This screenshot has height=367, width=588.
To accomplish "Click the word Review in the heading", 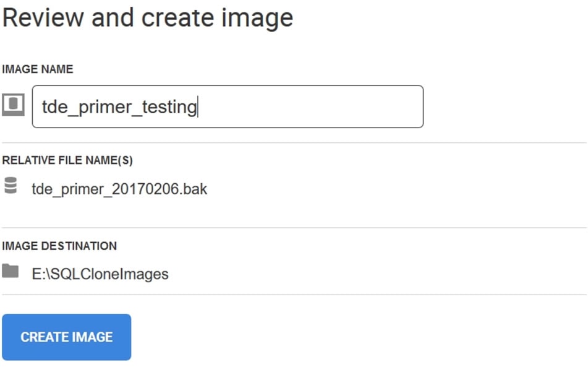I will point(43,17).
